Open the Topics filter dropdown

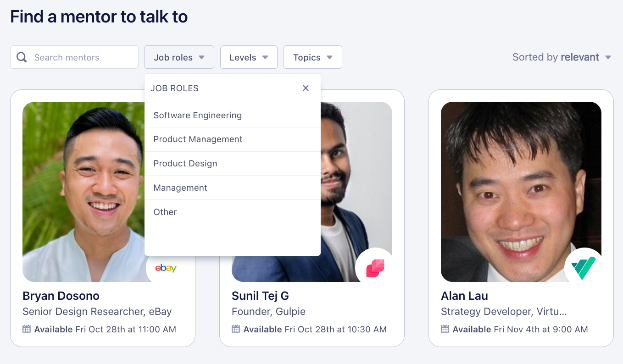point(312,57)
